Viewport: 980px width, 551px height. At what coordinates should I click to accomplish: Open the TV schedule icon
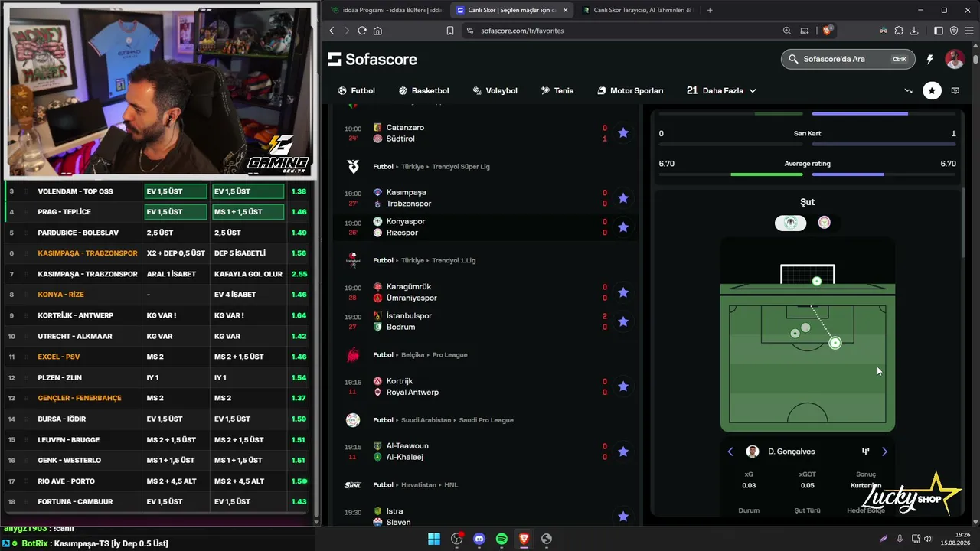click(x=955, y=90)
